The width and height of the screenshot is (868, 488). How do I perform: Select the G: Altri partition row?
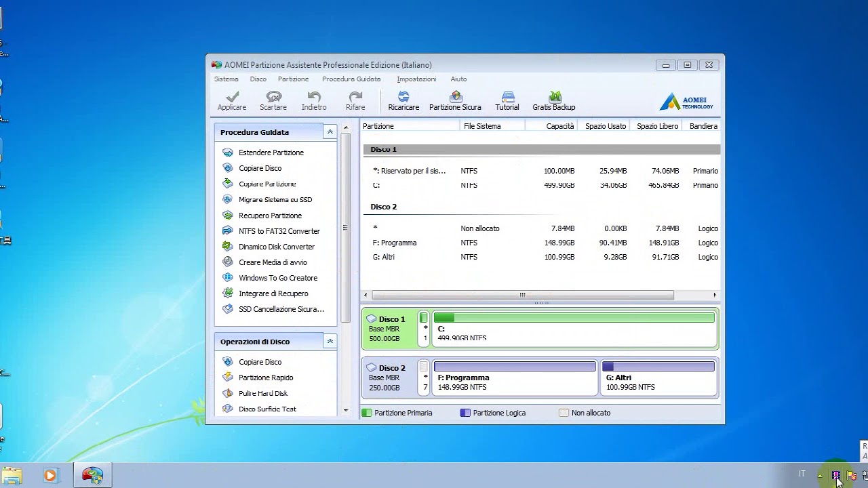tap(540, 257)
